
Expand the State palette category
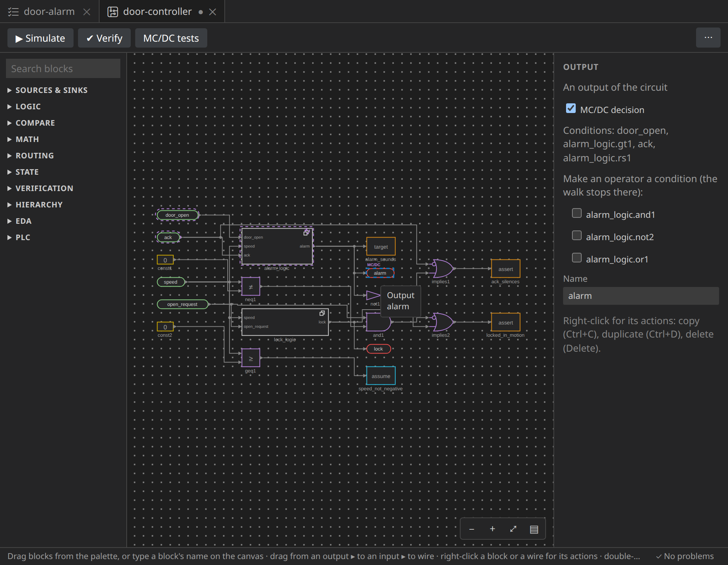pos(63,172)
